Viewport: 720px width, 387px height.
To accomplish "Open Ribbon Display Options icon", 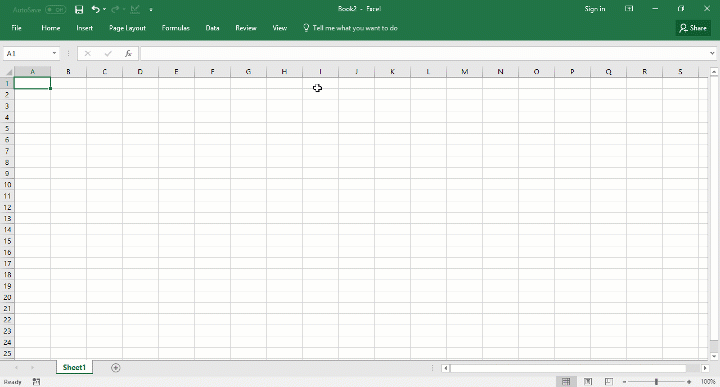I will pyautogui.click(x=629, y=9).
